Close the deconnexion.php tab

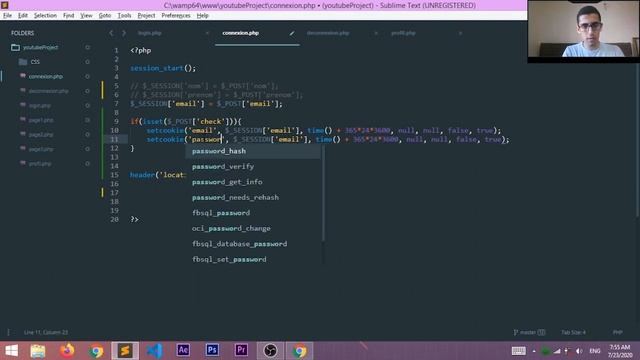pyautogui.click(x=376, y=33)
